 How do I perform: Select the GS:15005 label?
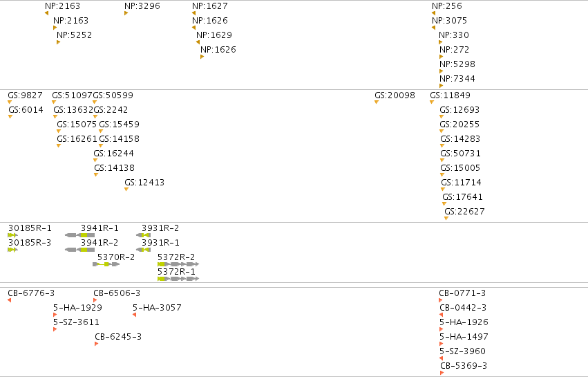460,168
